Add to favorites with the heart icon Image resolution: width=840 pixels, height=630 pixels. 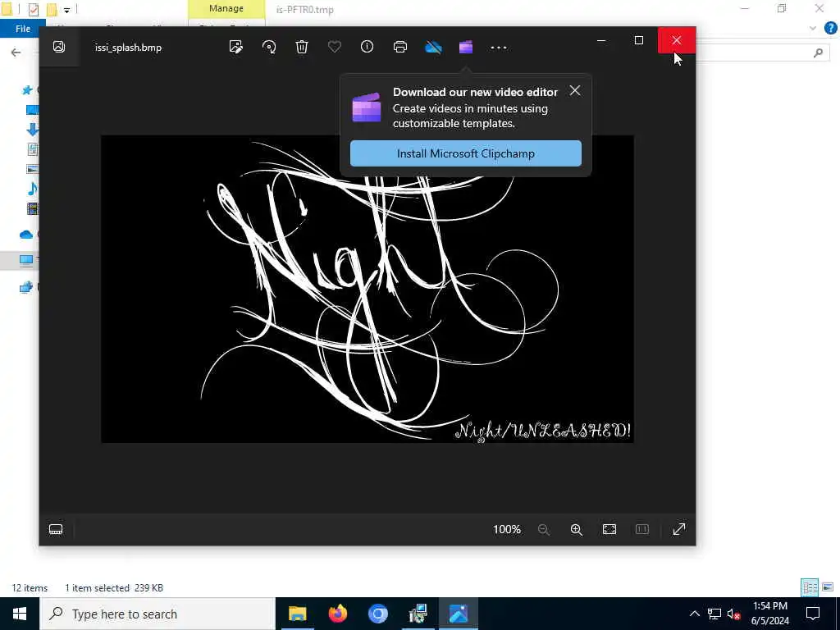tap(335, 47)
